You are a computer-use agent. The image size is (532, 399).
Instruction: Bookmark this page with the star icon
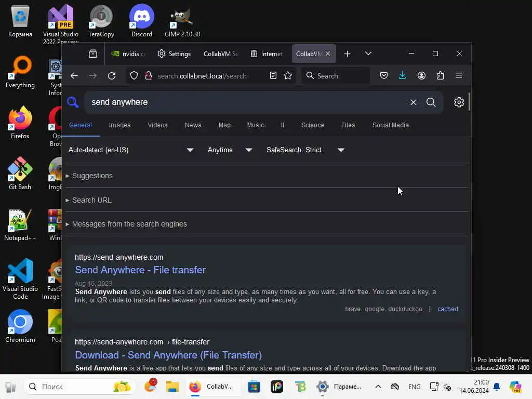coord(288,76)
